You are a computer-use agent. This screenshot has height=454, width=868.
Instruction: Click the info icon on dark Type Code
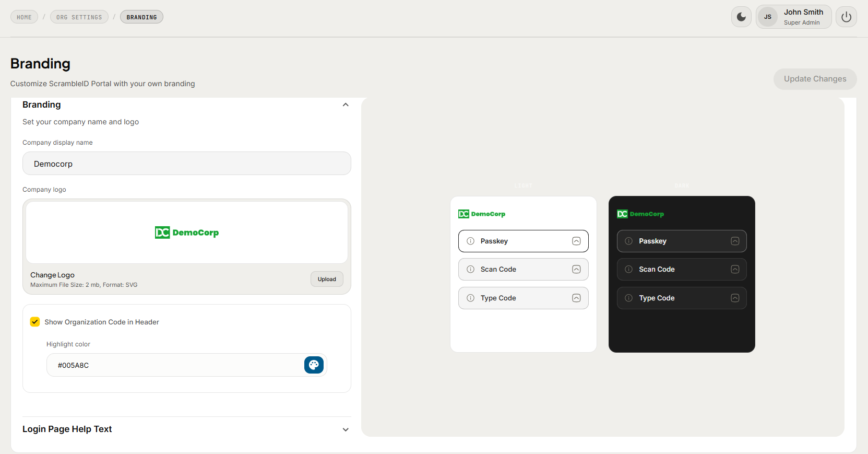click(x=628, y=298)
